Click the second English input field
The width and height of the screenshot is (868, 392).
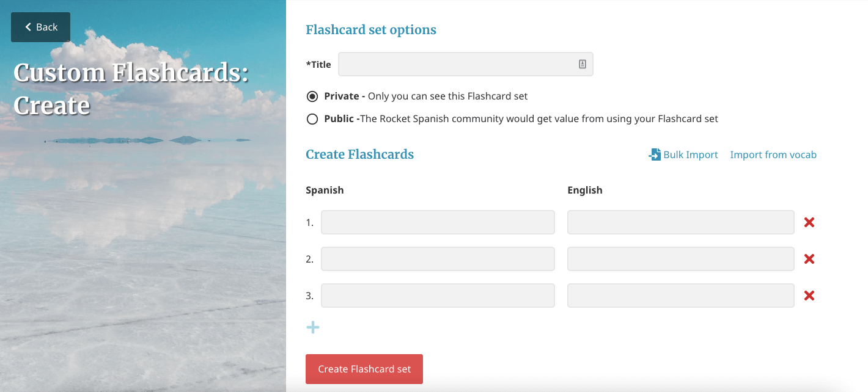[x=680, y=259]
